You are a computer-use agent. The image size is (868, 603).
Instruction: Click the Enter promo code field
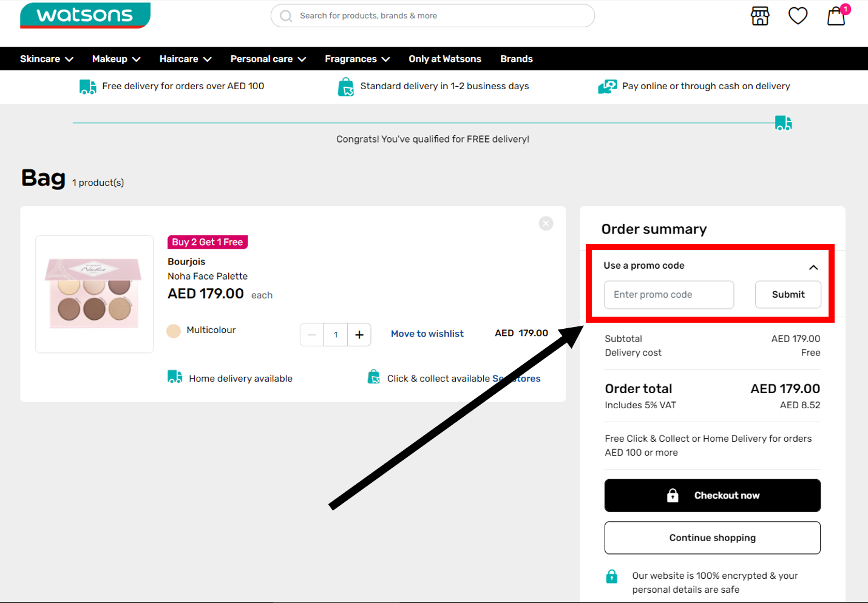pyautogui.click(x=668, y=295)
